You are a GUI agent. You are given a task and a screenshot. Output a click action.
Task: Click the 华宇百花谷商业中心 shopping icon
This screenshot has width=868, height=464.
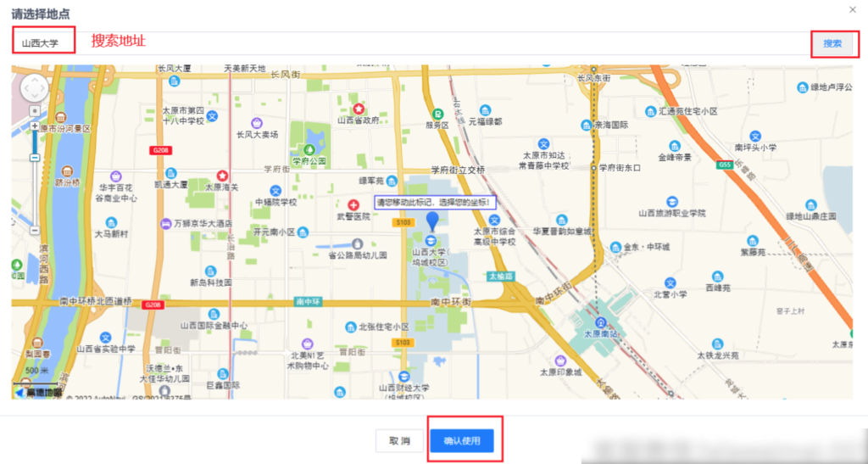115,176
